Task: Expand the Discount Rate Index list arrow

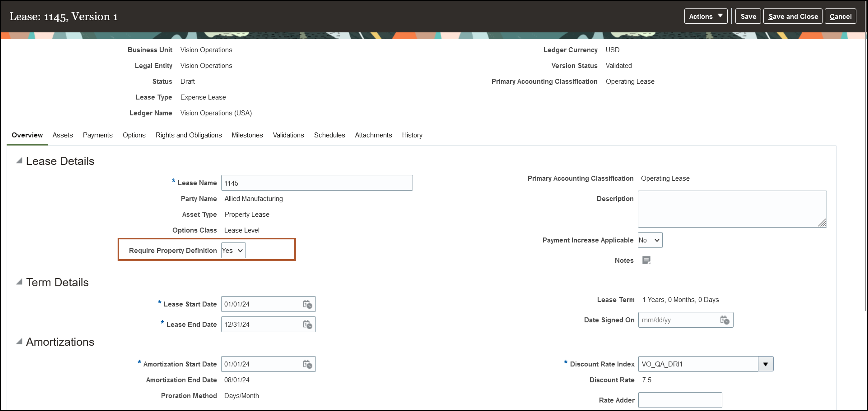Action: (x=765, y=364)
